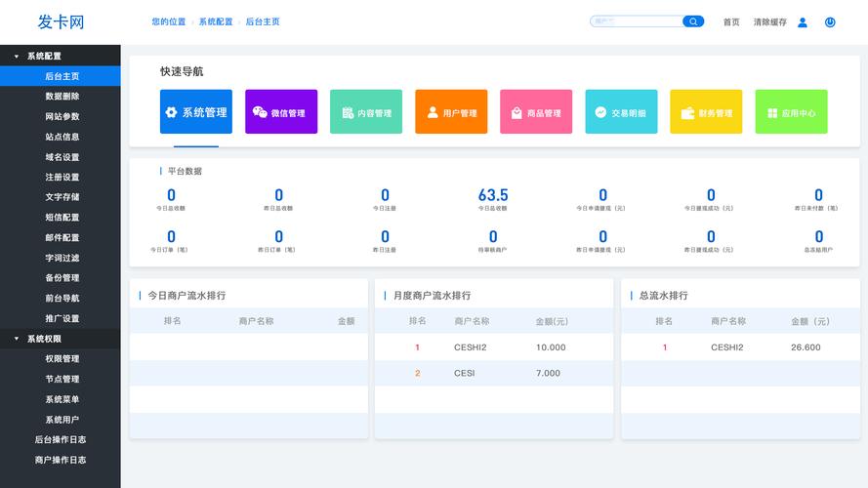Click the 今日注册 count value
The width and height of the screenshot is (868, 488).
click(x=385, y=195)
